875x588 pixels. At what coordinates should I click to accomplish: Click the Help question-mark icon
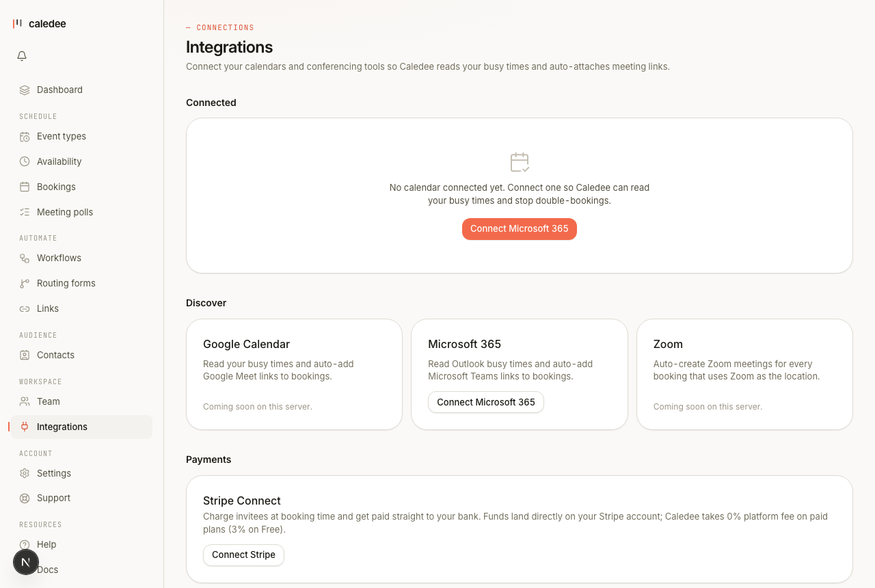pyautogui.click(x=25, y=544)
